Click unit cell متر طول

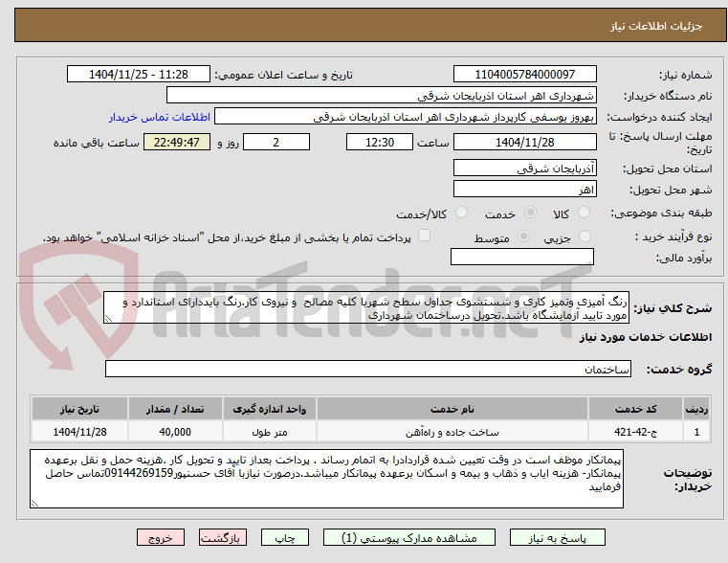269,432
